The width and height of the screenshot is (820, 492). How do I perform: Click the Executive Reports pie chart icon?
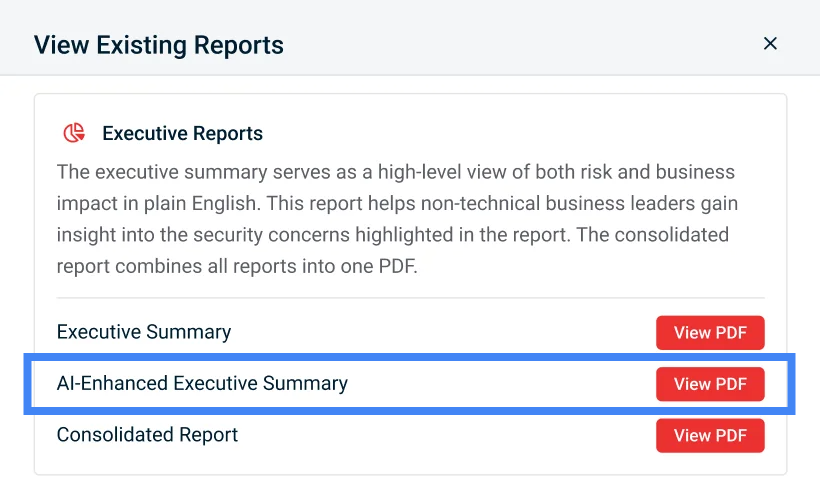tap(74, 133)
